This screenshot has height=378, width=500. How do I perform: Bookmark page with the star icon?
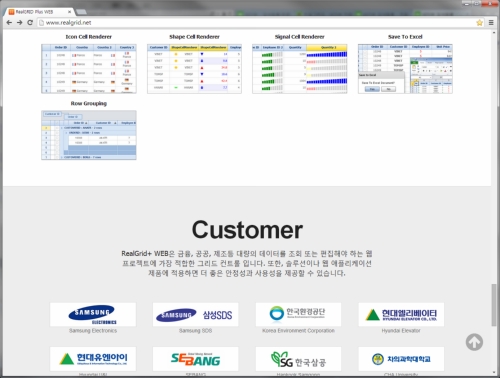coord(479,23)
